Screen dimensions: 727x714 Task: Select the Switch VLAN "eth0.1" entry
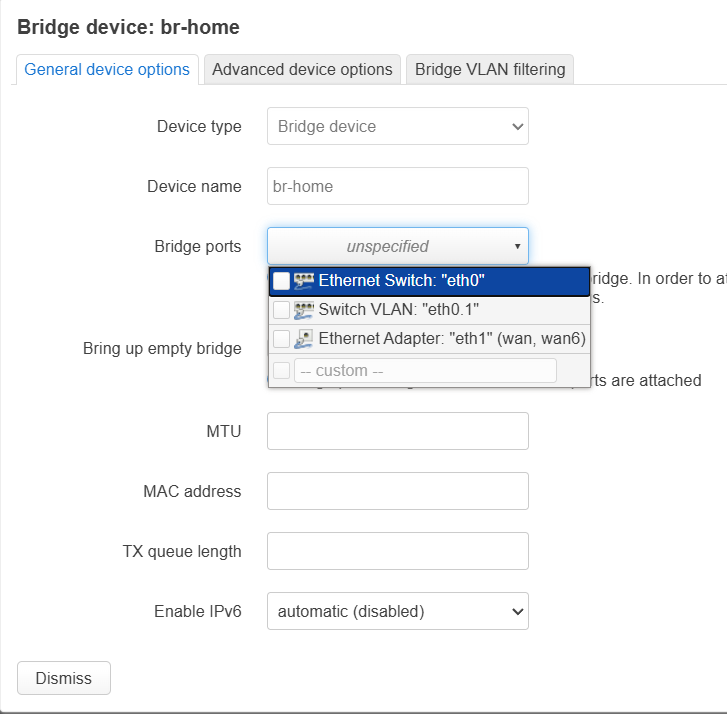click(429, 310)
